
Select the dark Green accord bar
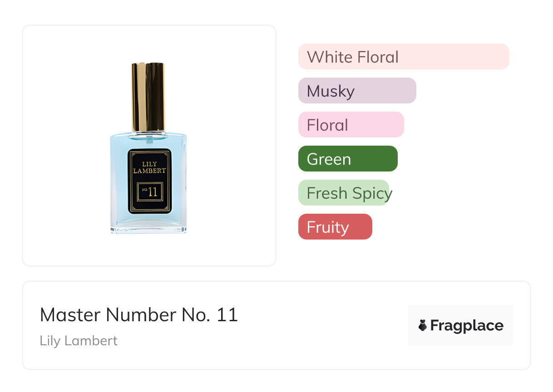pos(347,159)
